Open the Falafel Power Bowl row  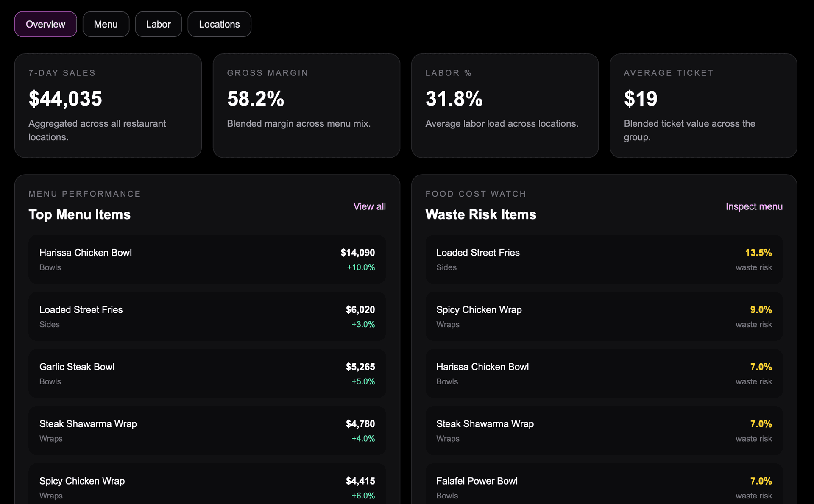(604, 484)
